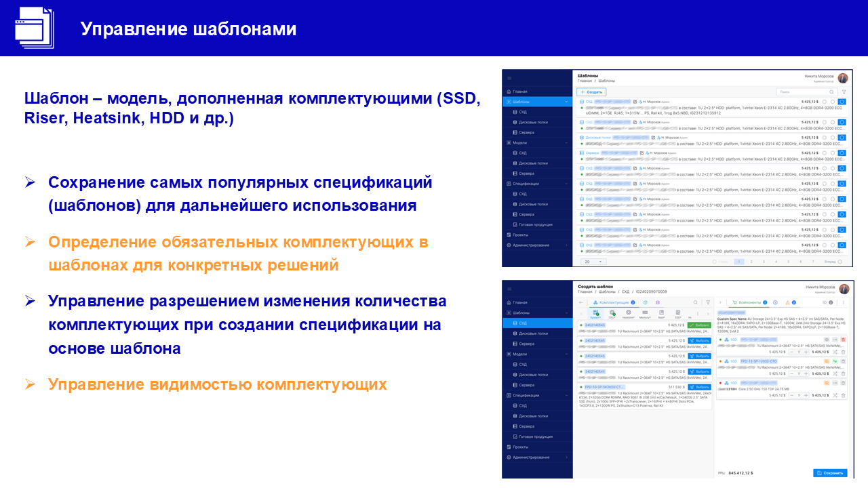Collapse Шаблоны chevron in Создать шаблон sidebar
Screen dimensions: 868x488
[x=566, y=312]
